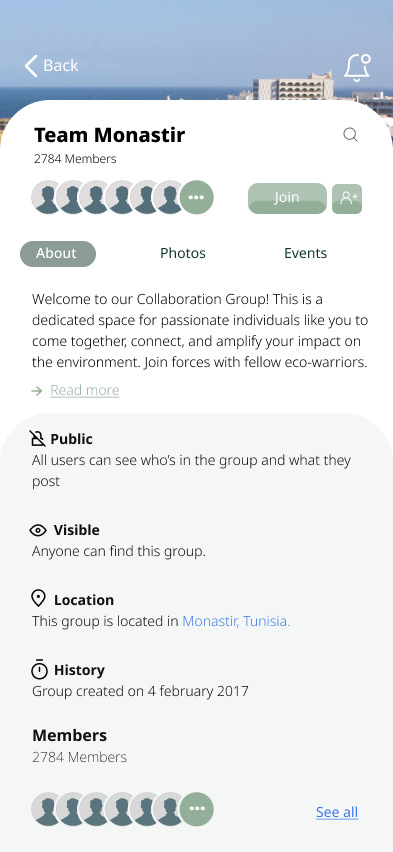The height and width of the screenshot is (852, 393).
Task: Tap the eye icon beside Visible
Action: click(38, 530)
